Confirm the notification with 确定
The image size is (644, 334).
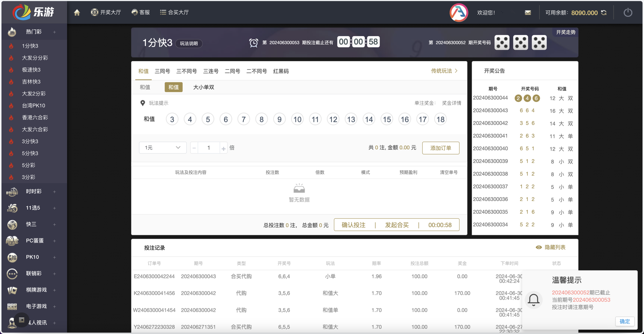tap(624, 321)
